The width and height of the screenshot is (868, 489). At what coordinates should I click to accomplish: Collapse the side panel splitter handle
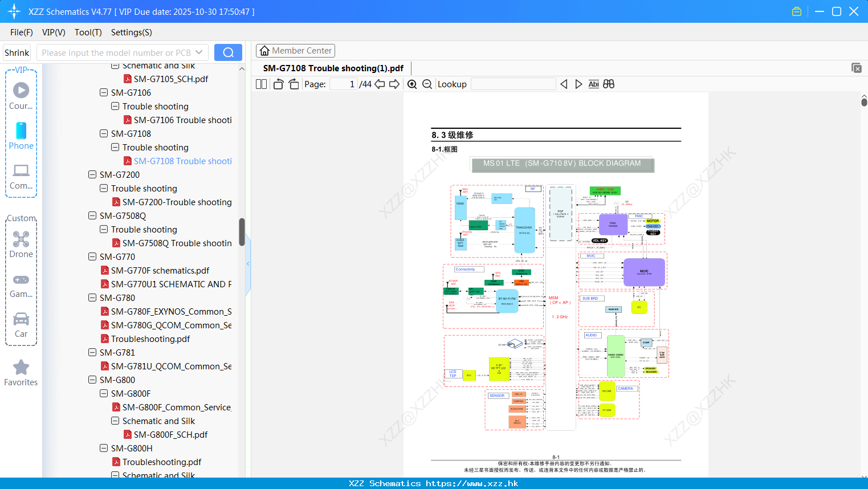point(248,264)
